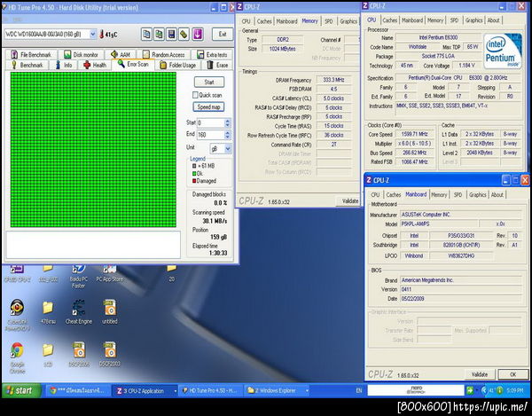Open the Random Access tab in HD Tune
The width and height of the screenshot is (532, 416).
pyautogui.click(x=164, y=55)
